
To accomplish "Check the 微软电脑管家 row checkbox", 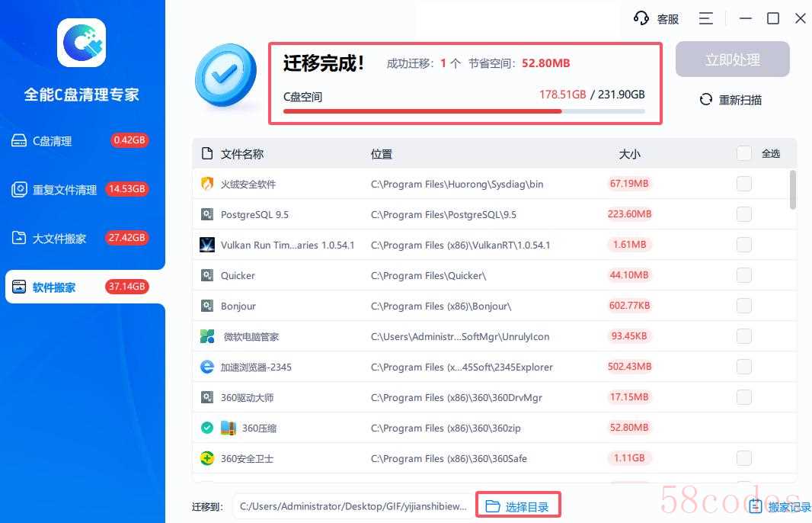I will coord(744,336).
